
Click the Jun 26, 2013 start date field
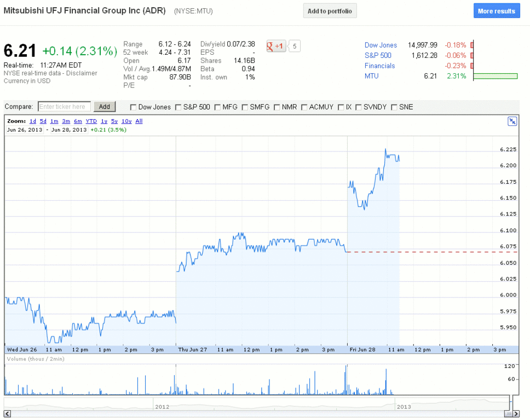point(25,130)
